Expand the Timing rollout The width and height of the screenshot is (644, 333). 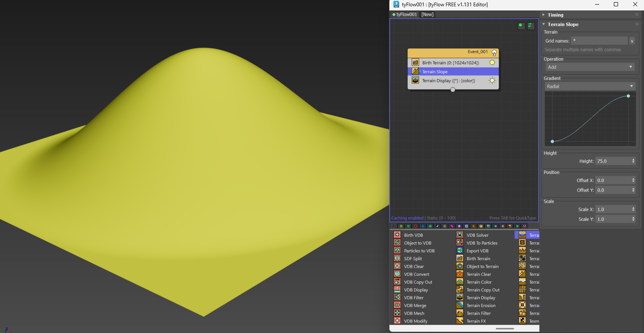pos(555,15)
